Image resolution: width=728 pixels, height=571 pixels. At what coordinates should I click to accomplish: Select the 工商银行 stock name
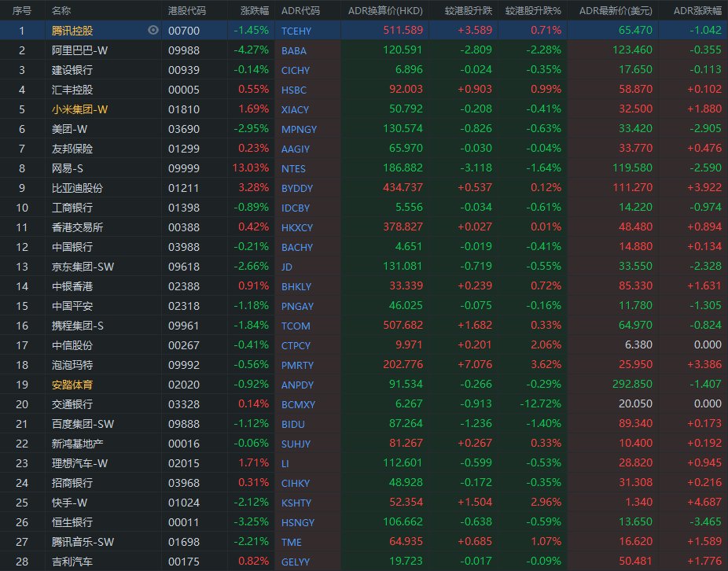coord(72,207)
